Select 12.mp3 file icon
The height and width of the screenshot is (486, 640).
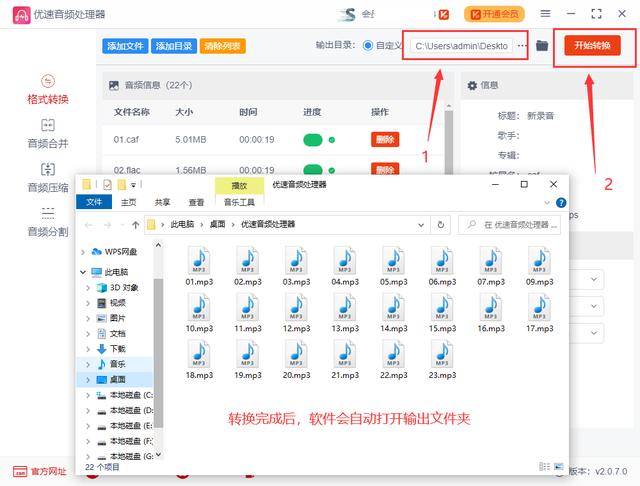[296, 313]
